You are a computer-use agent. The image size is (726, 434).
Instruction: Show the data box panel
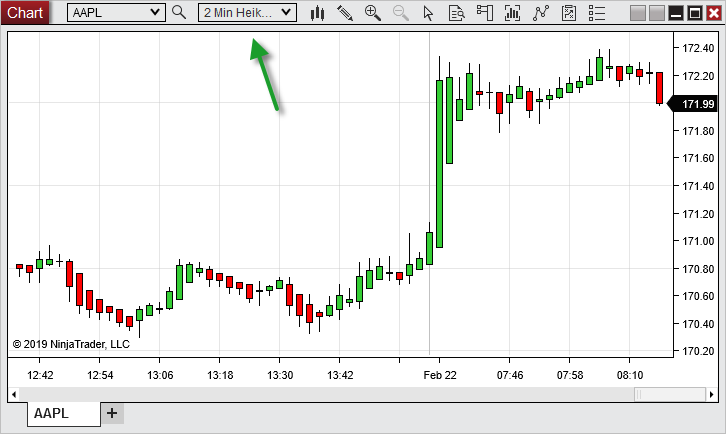pyautogui.click(x=456, y=13)
